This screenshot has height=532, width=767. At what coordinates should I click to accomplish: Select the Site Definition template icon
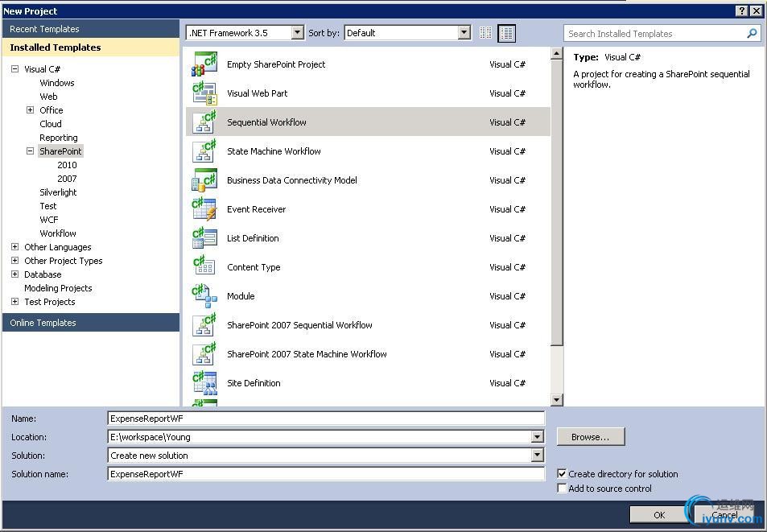click(x=204, y=382)
